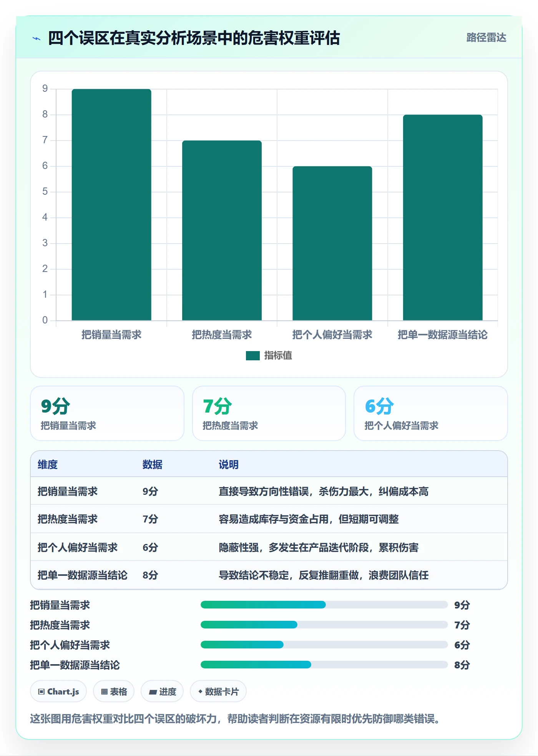Click the Chart.js tag
The image size is (538, 756).
58,691
